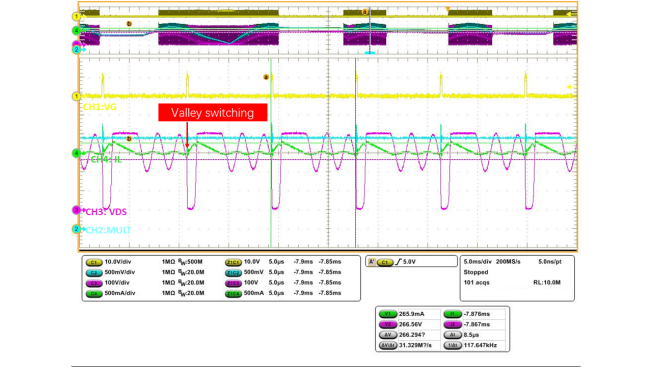The height and width of the screenshot is (367, 652).
Task: Select the cursor 'b' marker on zoom waveform
Action: [129, 138]
